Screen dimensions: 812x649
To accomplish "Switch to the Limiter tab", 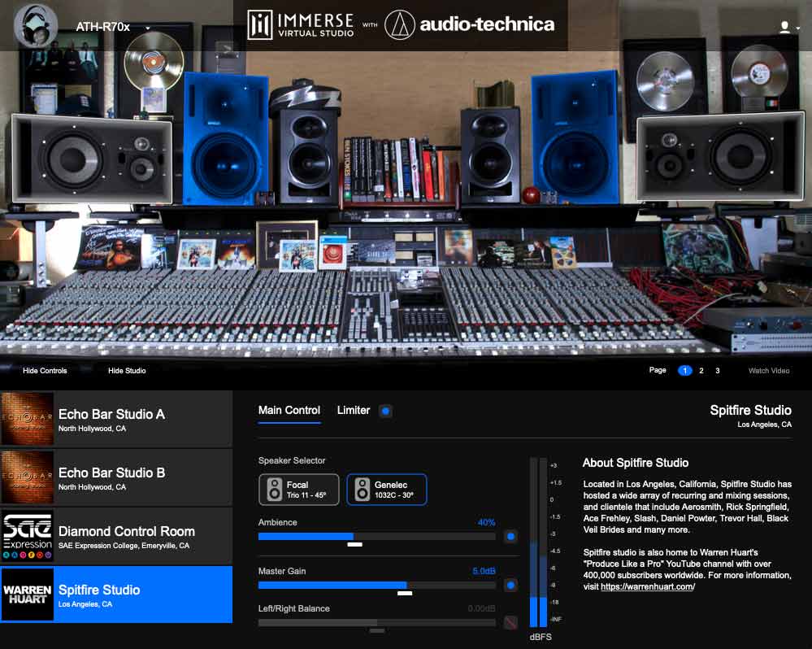I will 354,411.
